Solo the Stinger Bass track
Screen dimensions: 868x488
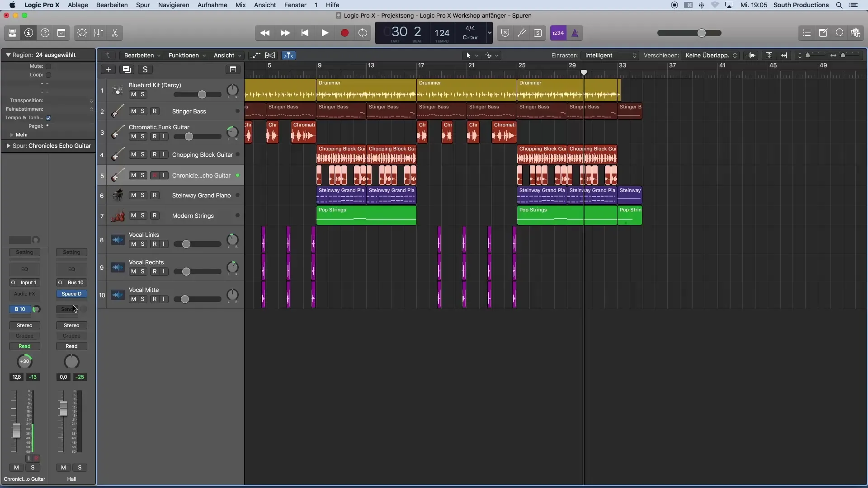coord(143,111)
